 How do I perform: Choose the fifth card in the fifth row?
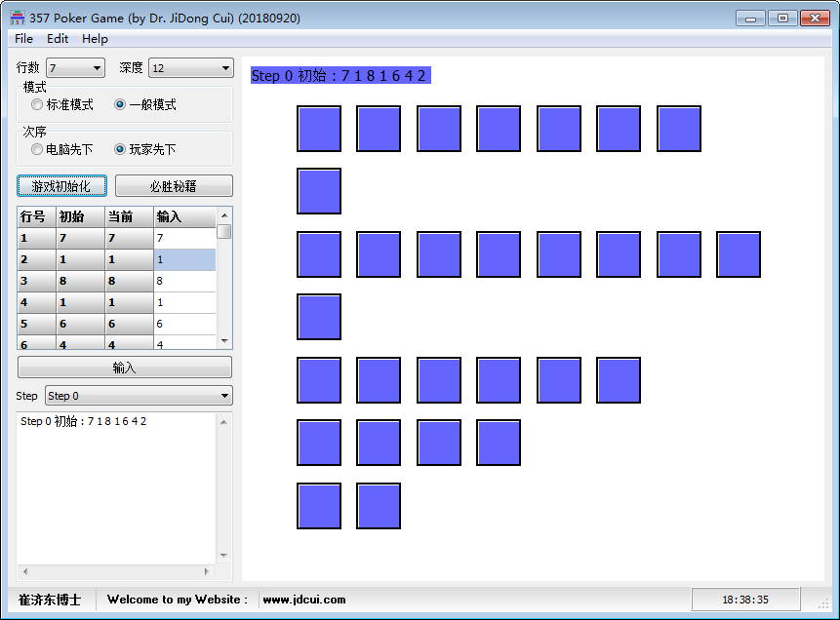coord(559,380)
